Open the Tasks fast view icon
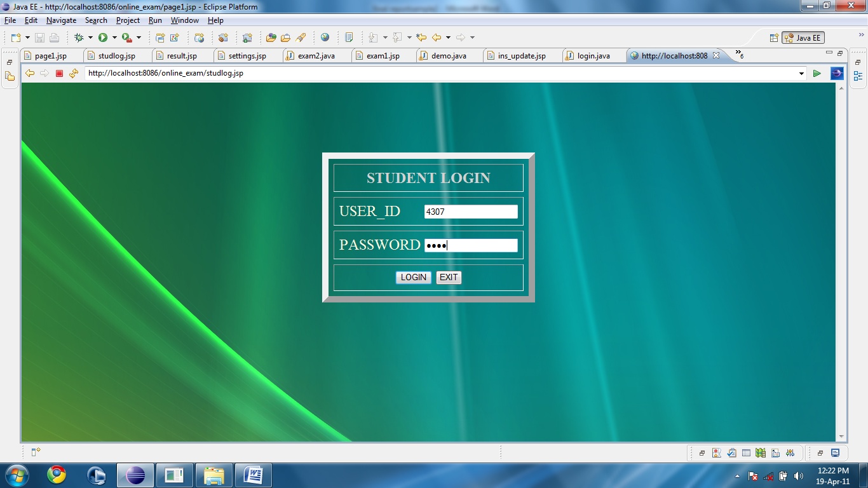868x488 pixels. point(731,453)
